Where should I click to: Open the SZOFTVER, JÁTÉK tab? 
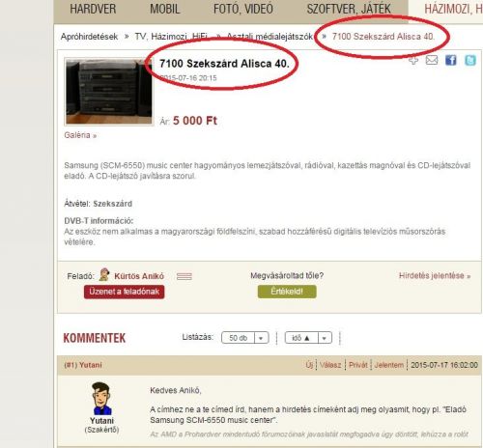(x=349, y=9)
